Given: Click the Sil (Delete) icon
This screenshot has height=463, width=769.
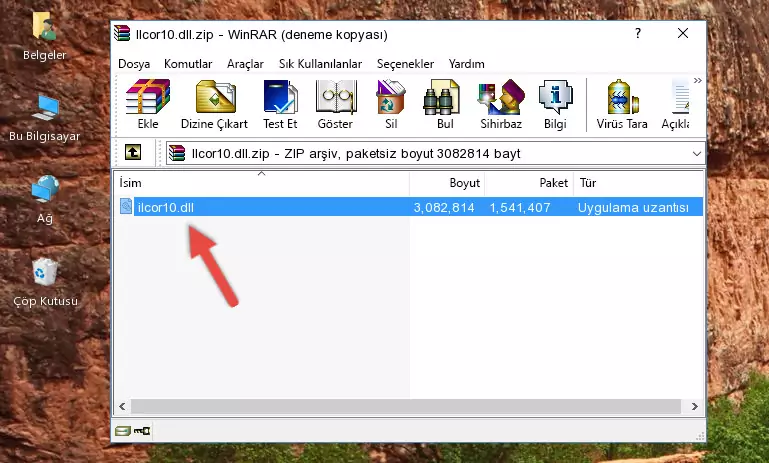Looking at the screenshot, I should (x=391, y=104).
